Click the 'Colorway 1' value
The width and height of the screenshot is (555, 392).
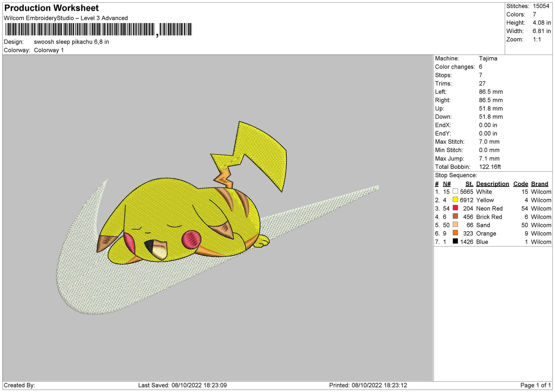coord(49,50)
